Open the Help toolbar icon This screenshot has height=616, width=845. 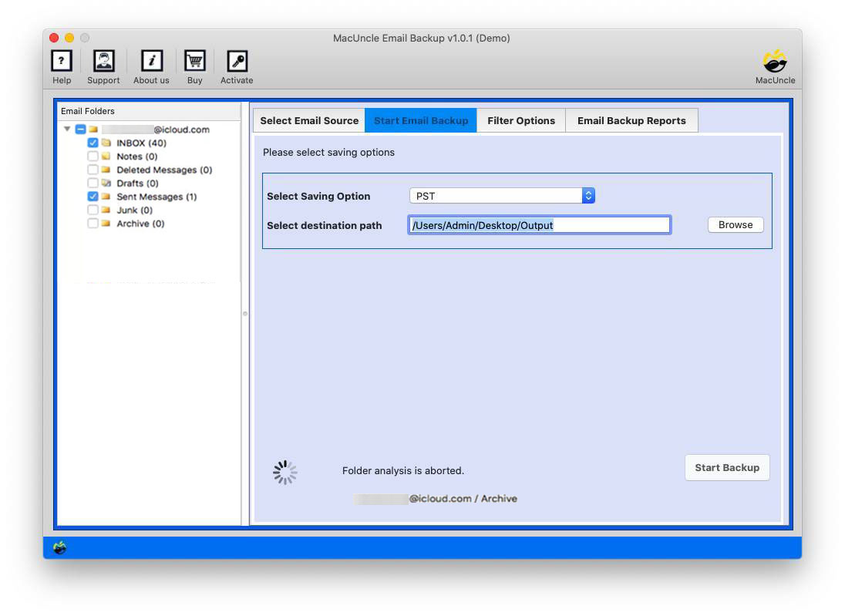(x=62, y=62)
